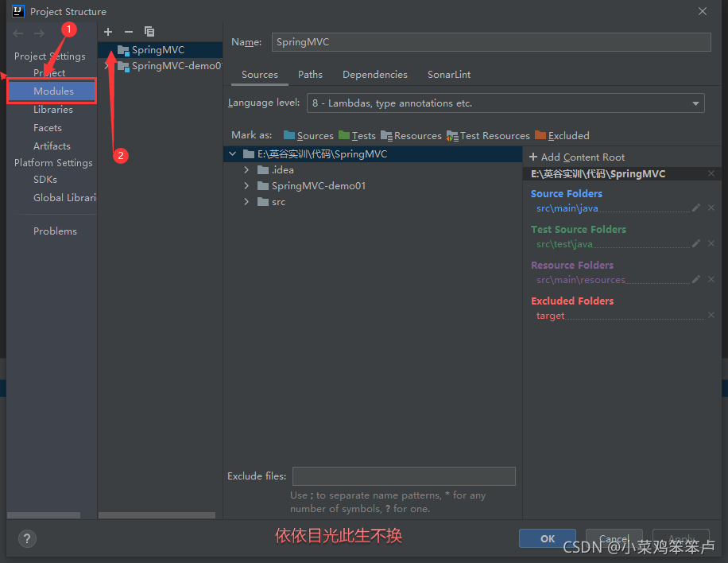Select SpringMVC-demo01 module in module list
Viewport: 728px width, 563px height.
[161, 66]
